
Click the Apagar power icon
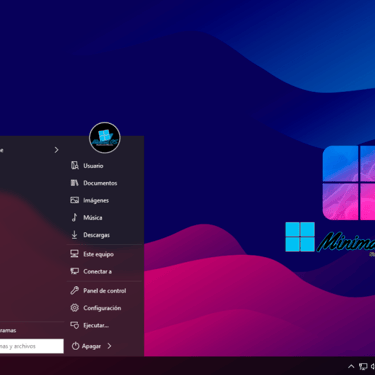tap(76, 346)
